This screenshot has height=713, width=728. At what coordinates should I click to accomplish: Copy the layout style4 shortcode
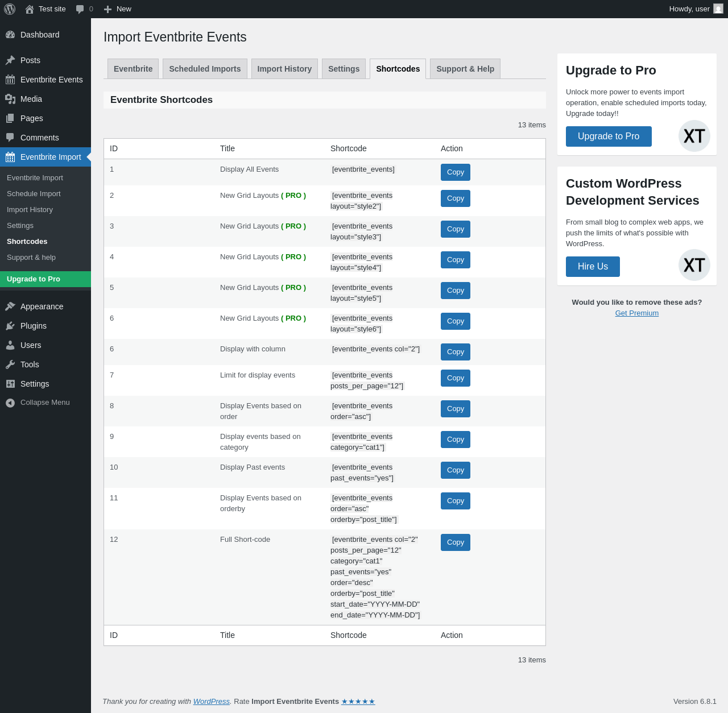coord(456,260)
